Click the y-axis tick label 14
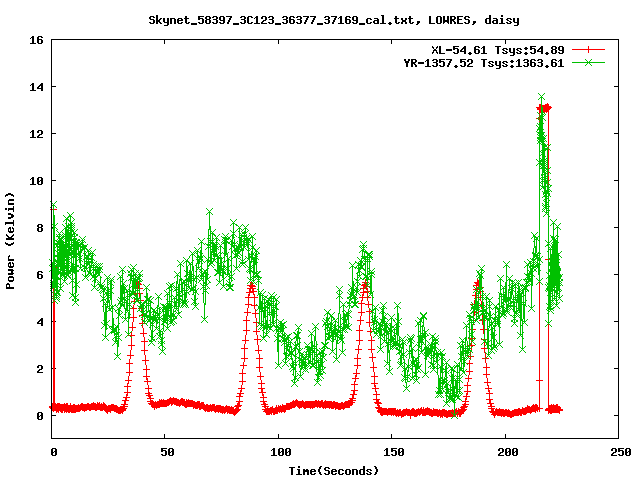The height and width of the screenshot is (480, 640). coord(36,87)
